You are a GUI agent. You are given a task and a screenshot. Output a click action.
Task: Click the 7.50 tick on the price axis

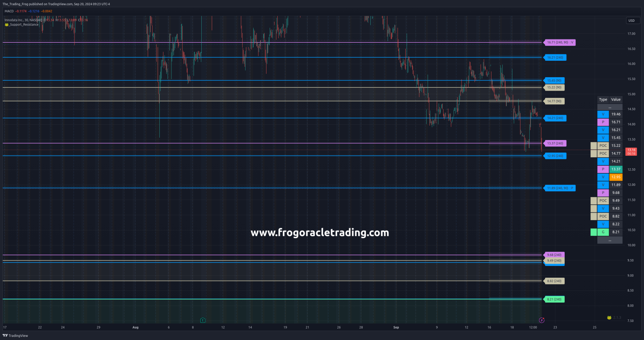click(630, 321)
